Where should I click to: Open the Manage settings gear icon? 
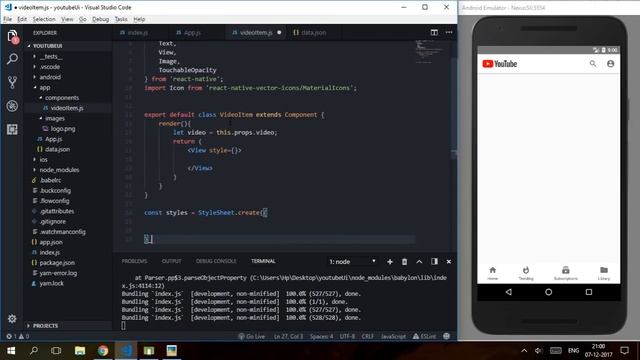[x=12, y=319]
